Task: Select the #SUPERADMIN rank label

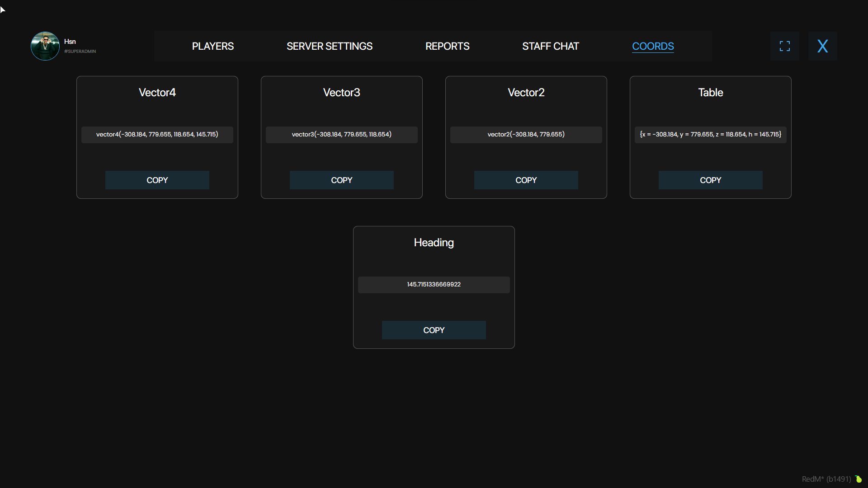Action: coord(80,52)
